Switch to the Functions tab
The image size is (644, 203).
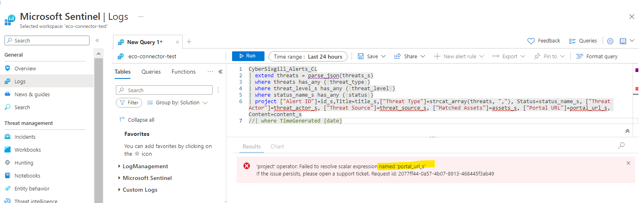click(x=183, y=72)
